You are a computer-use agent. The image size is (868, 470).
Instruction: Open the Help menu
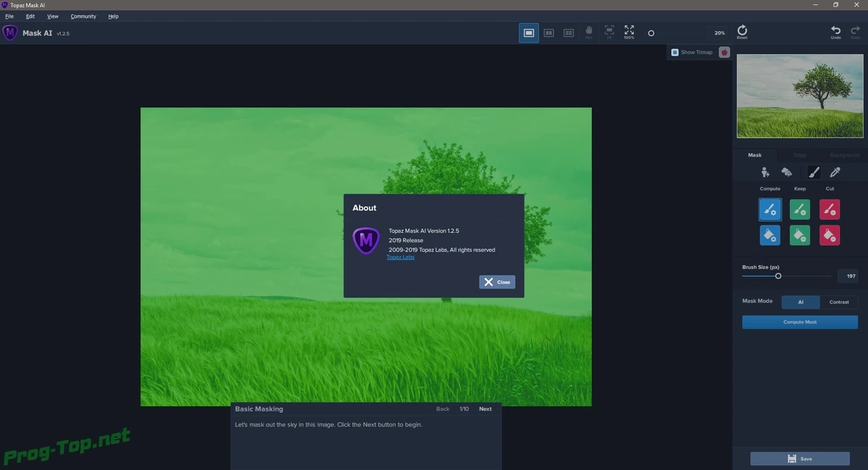point(114,16)
